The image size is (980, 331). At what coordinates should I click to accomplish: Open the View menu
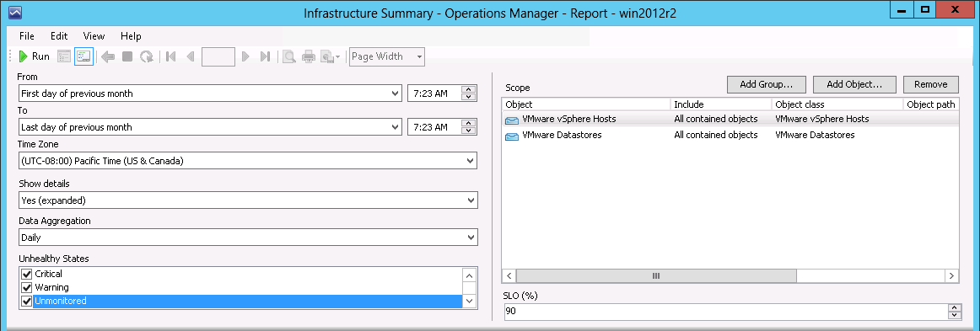[x=94, y=36]
